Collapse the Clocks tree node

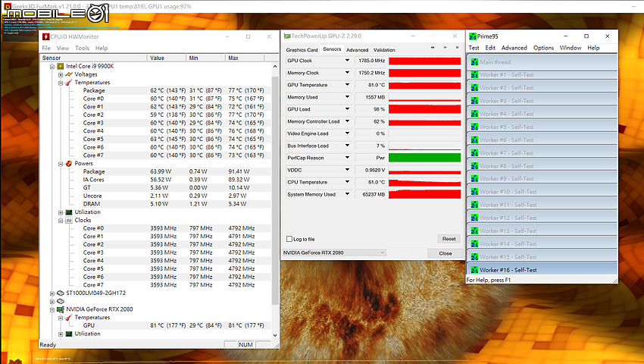[x=61, y=221]
